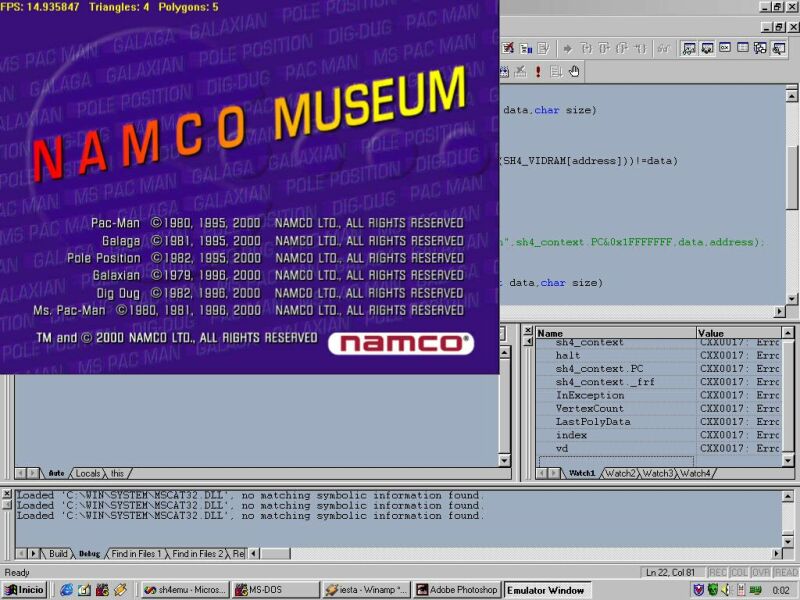Open the Find in Files 1 tab
The image size is (800, 600).
[136, 554]
